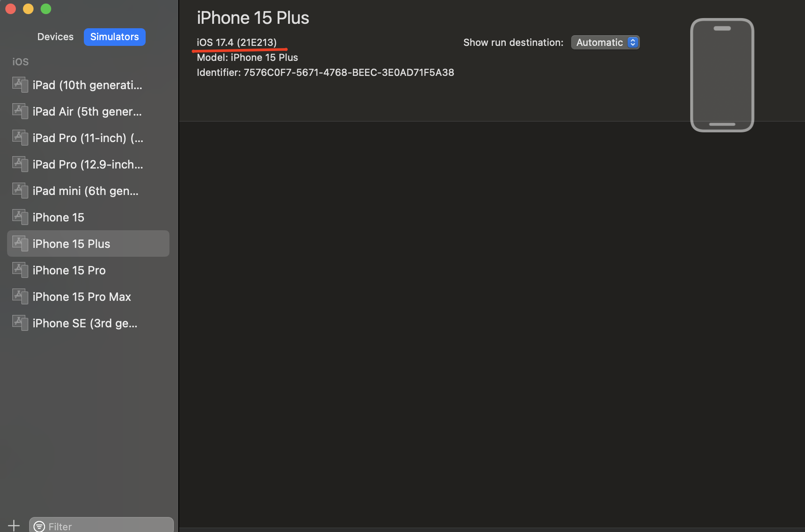The width and height of the screenshot is (805, 532).
Task: Select the iPhone 15 Pro Max simulator
Action: [88, 296]
